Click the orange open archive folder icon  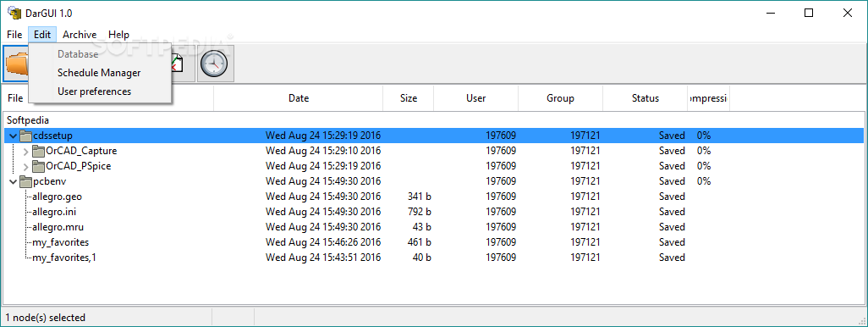coord(17,64)
